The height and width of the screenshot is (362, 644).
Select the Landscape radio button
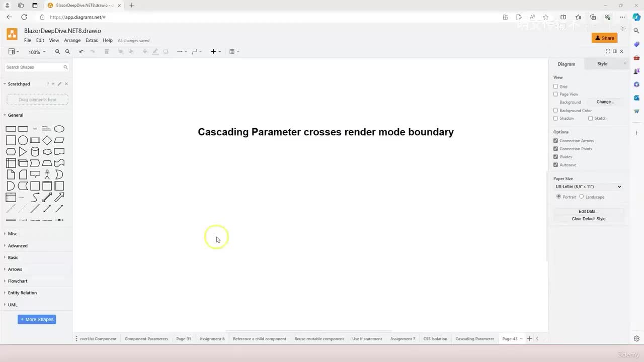(x=581, y=197)
